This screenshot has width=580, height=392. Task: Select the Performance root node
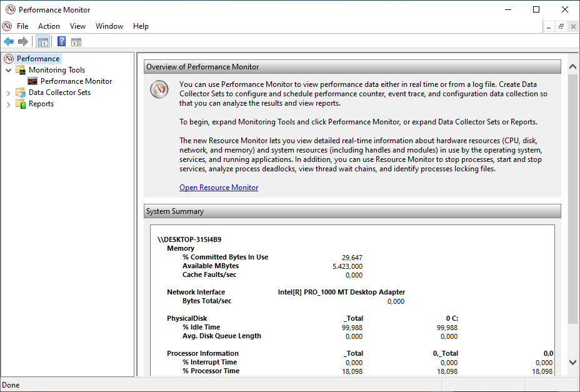pos(39,58)
